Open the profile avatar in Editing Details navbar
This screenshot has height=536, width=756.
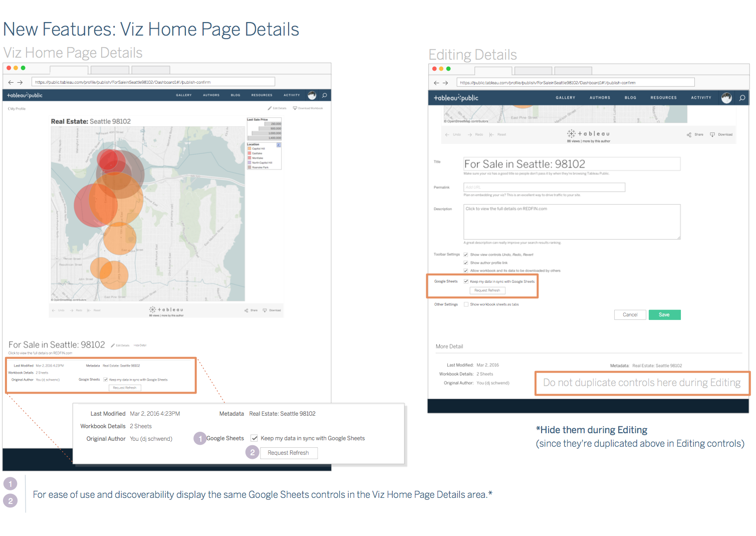(726, 98)
